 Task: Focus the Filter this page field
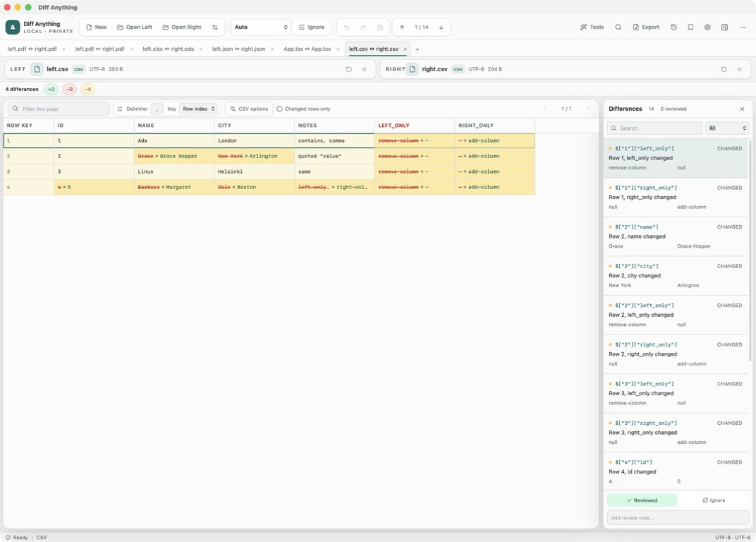pos(59,109)
